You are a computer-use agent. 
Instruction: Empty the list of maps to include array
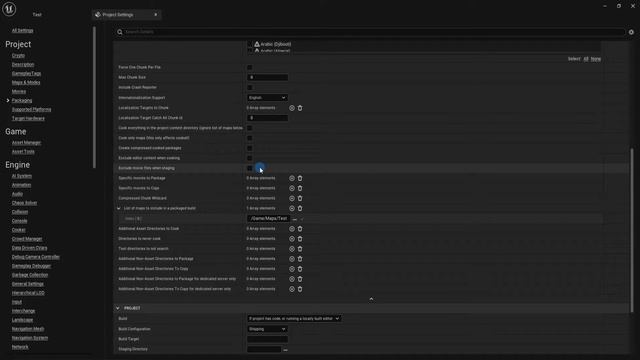click(x=300, y=209)
